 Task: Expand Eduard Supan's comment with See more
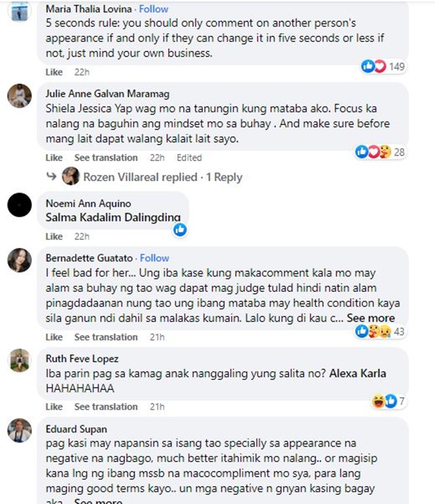point(98,501)
